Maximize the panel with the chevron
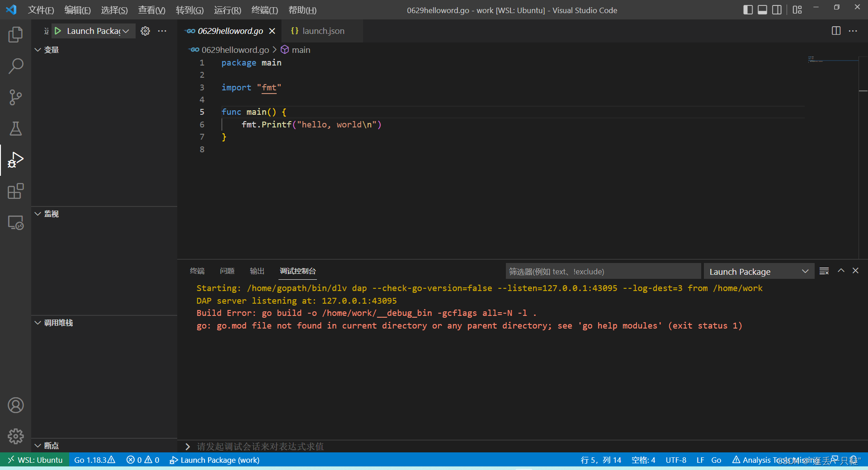 click(x=840, y=271)
